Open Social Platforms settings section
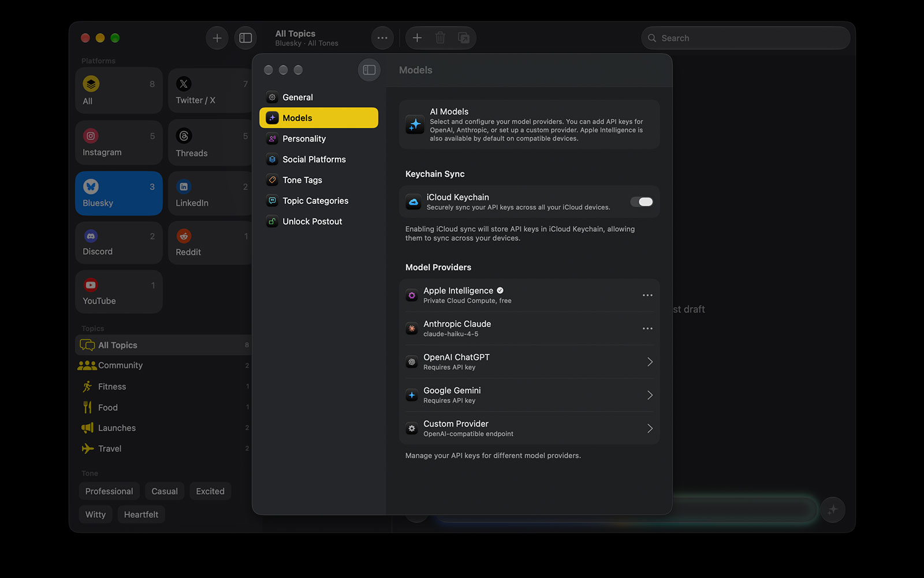Screen dimensions: 924x578 tap(319, 160)
